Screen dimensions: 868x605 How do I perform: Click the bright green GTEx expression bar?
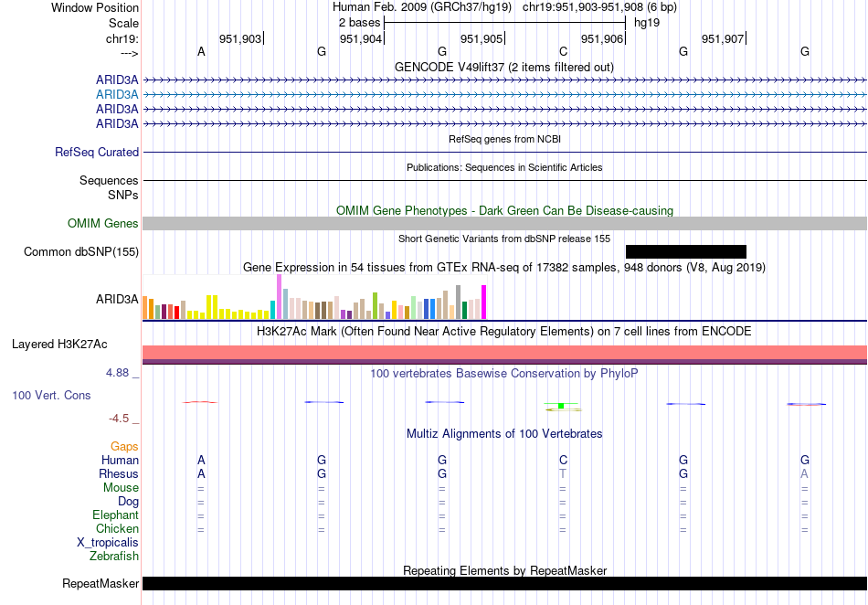pos(375,306)
